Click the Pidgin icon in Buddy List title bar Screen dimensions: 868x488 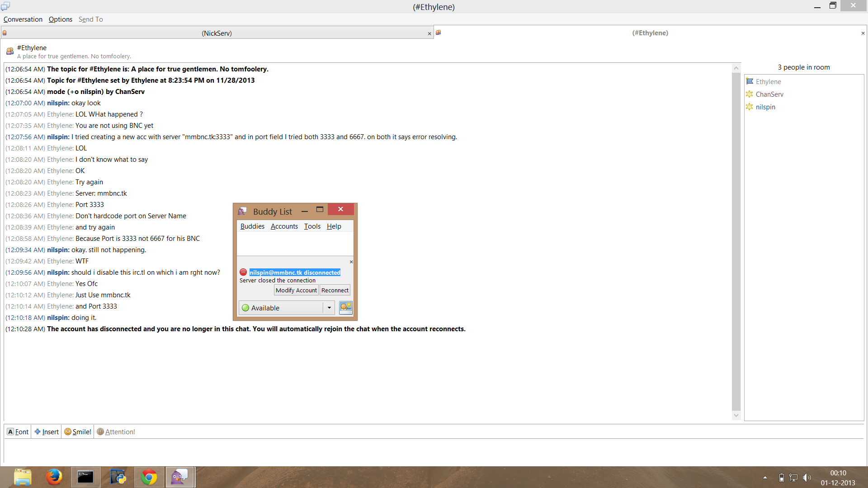[242, 211]
